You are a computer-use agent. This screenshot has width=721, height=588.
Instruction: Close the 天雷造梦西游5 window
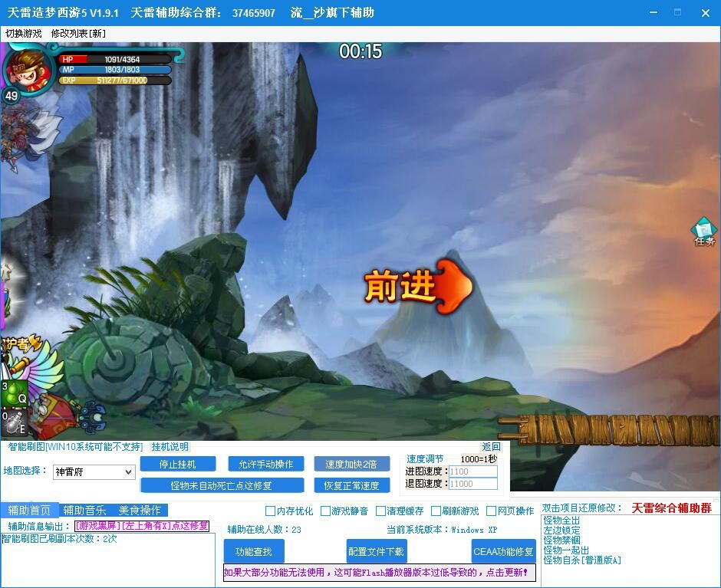706,13
